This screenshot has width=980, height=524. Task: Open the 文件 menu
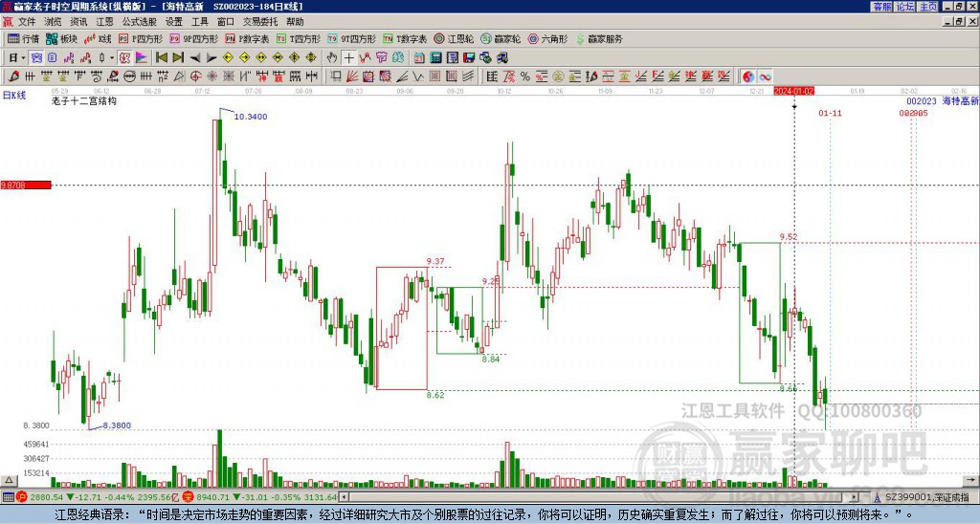[x=27, y=22]
